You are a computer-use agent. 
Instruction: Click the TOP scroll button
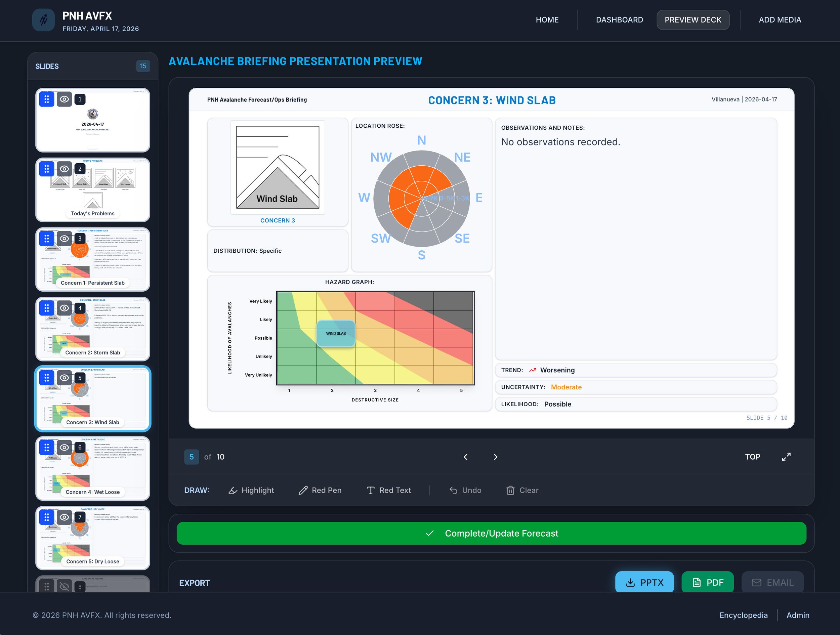tap(752, 457)
